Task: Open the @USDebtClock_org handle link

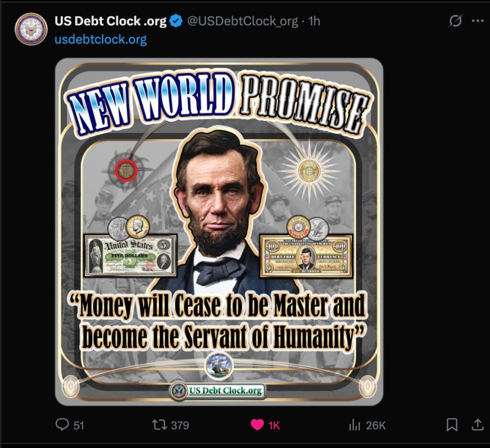Action: click(x=242, y=22)
